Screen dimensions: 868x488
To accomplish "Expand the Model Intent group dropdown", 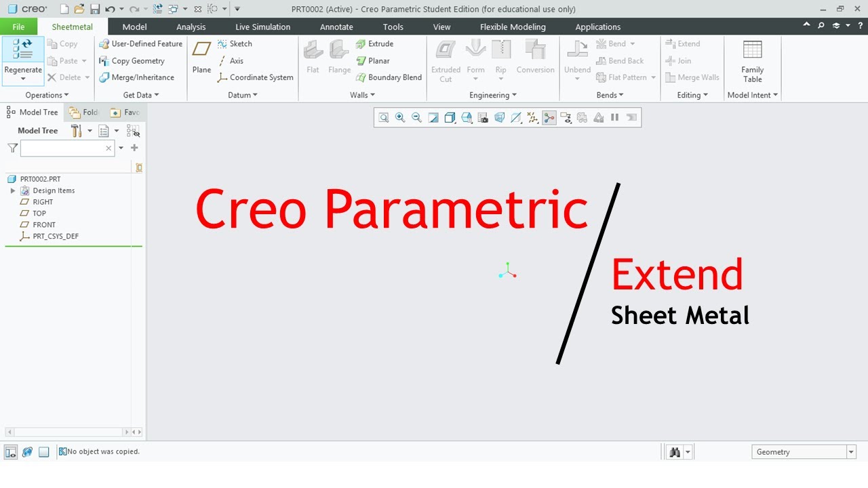I will point(753,95).
